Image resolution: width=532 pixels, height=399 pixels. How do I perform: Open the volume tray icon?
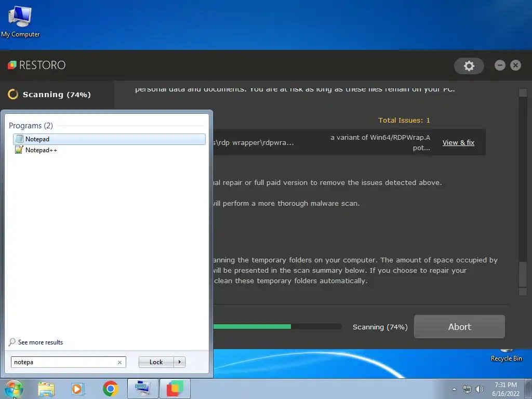(x=480, y=389)
